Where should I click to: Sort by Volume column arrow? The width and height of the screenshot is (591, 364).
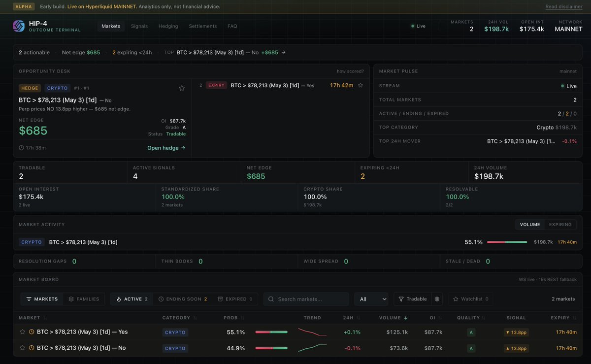pyautogui.click(x=405, y=318)
